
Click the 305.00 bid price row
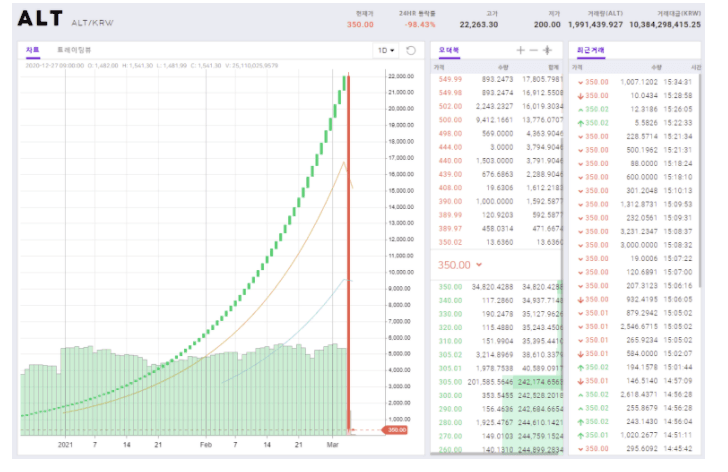click(x=497, y=382)
